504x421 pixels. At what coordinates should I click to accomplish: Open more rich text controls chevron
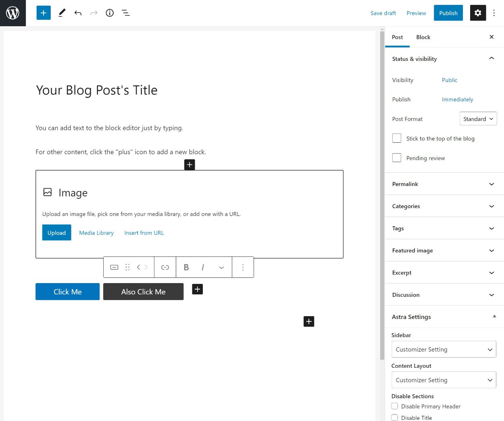pos(221,267)
